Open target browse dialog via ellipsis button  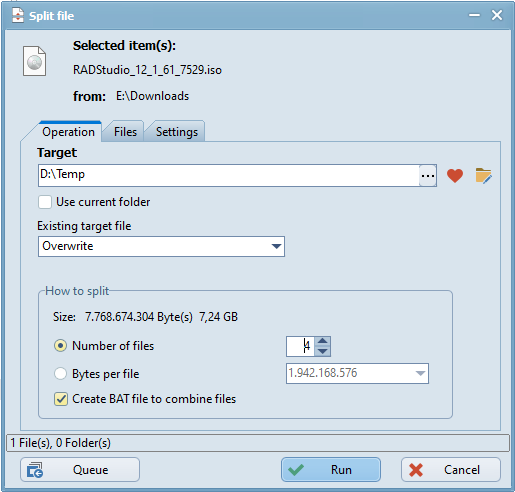pyautogui.click(x=428, y=175)
